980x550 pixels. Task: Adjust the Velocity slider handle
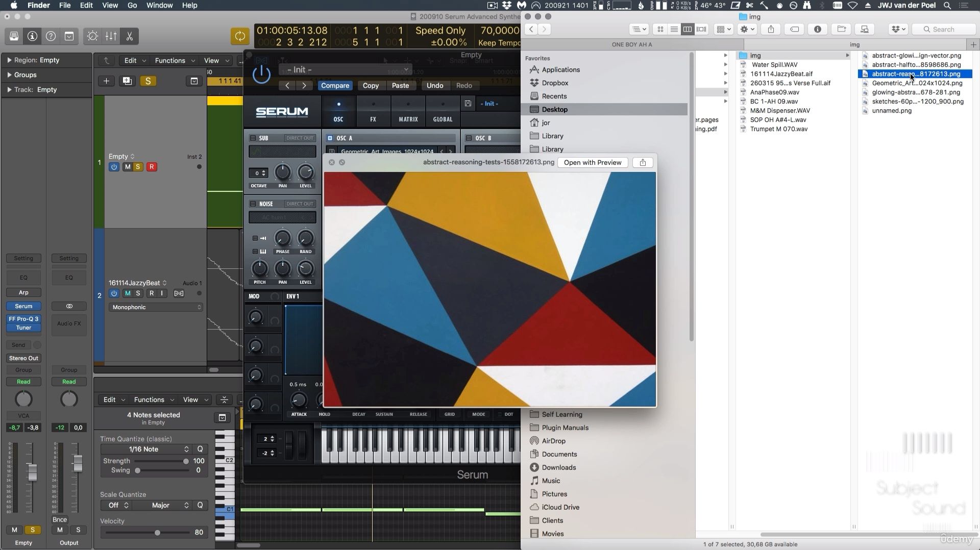click(157, 533)
